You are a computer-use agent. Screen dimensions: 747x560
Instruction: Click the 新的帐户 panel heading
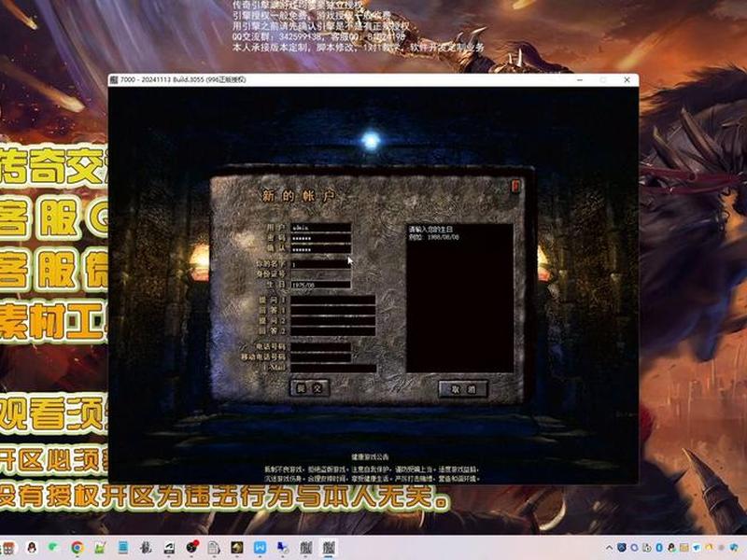coord(298,196)
